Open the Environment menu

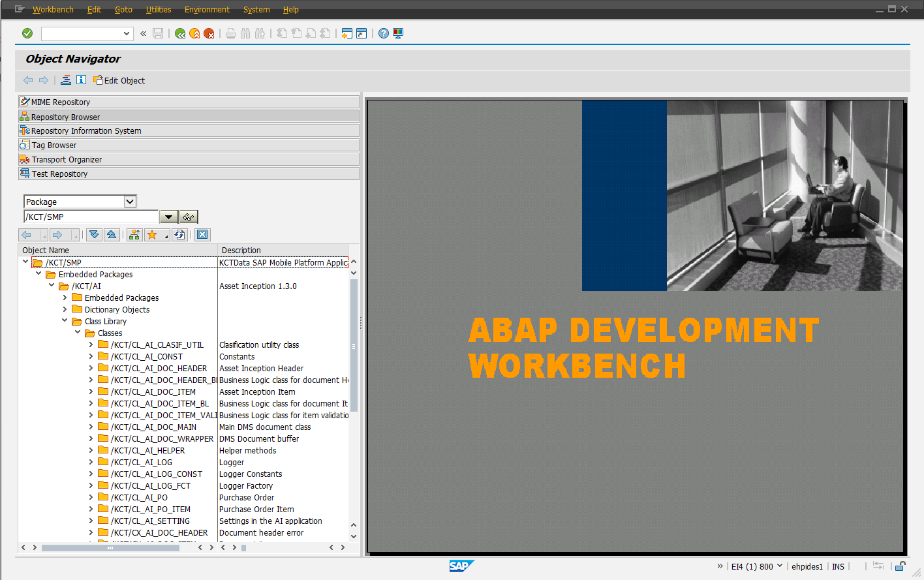pyautogui.click(x=207, y=10)
